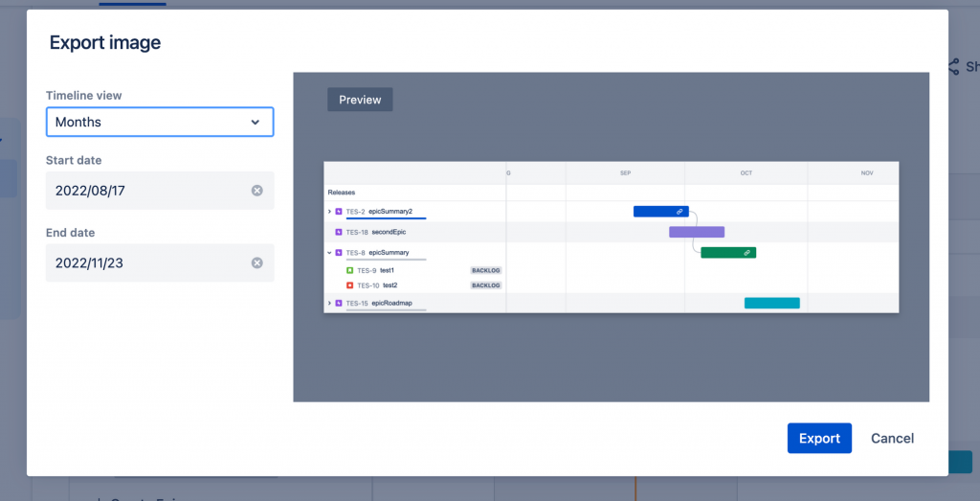The height and width of the screenshot is (501, 980).
Task: Collapse TES-8 epicSummary row in preview
Action: tap(329, 253)
